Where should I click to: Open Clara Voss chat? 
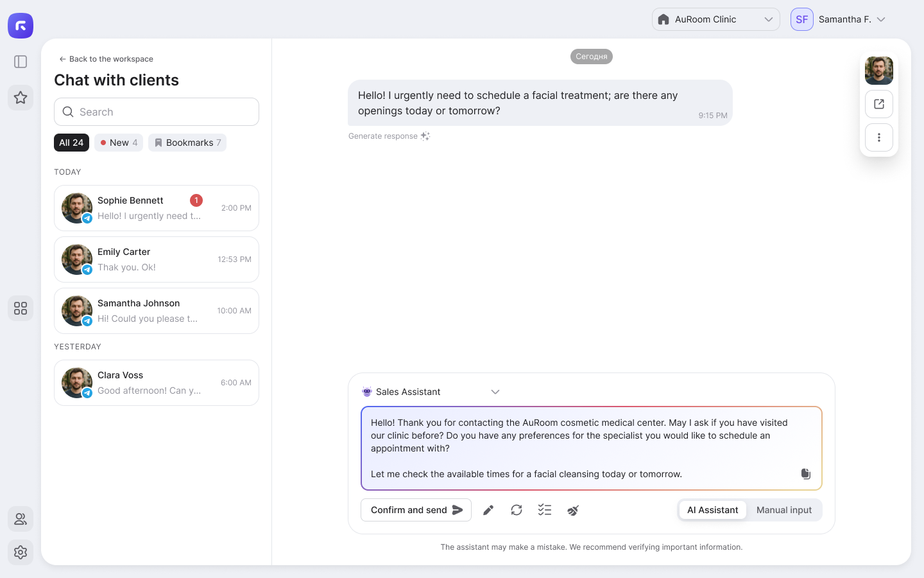157,383
